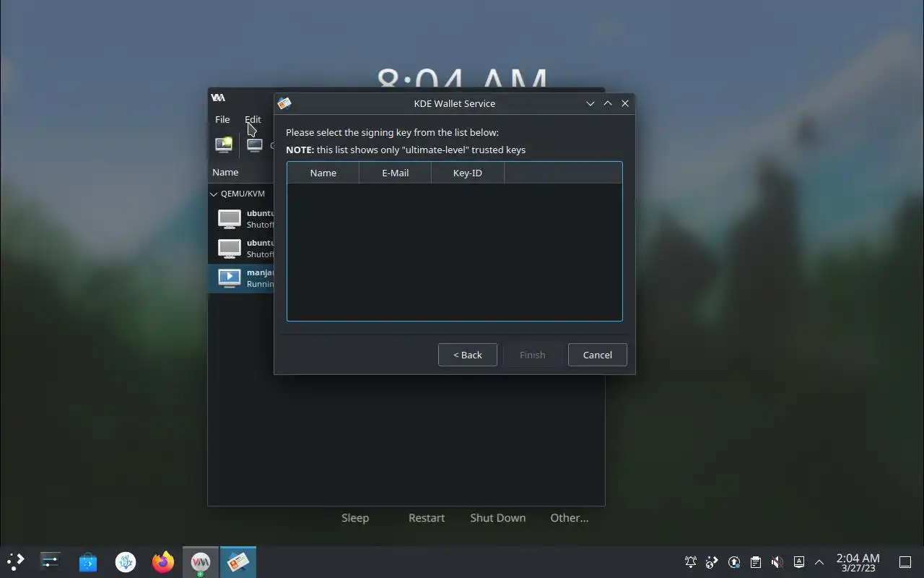This screenshot has height=578, width=924.
Task: Open the keyboard layout tray indicator
Action: point(798,562)
